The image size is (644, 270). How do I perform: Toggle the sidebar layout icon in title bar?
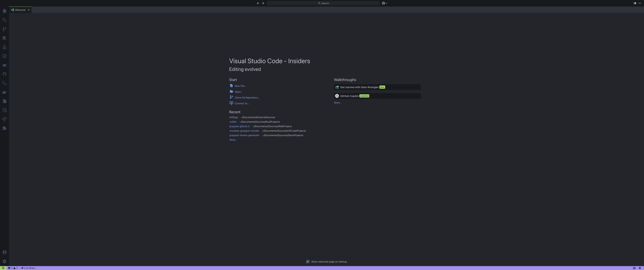[635, 3]
